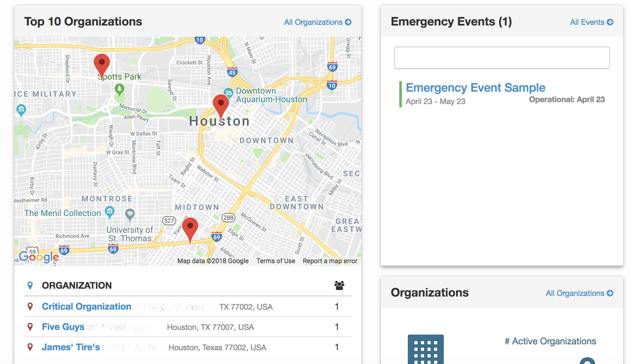The image size is (631, 364).
Task: Click 'Houston, Texas 77002, USA' address text
Action: click(x=217, y=347)
